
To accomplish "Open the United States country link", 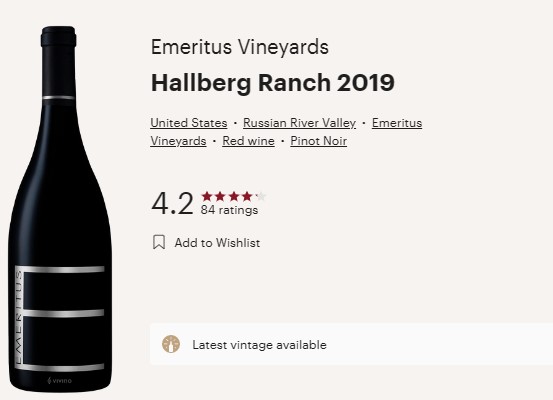I will (x=189, y=123).
